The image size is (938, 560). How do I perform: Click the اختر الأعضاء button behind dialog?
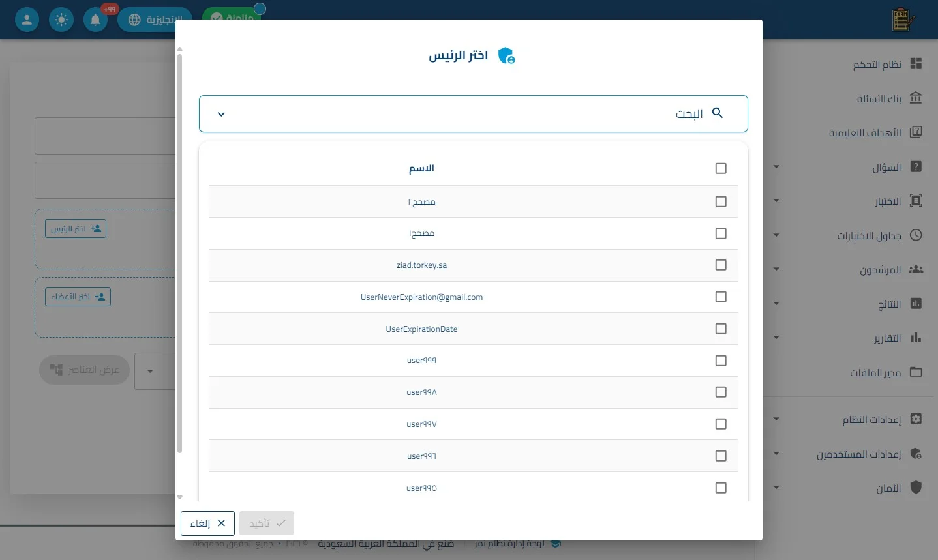tap(78, 297)
